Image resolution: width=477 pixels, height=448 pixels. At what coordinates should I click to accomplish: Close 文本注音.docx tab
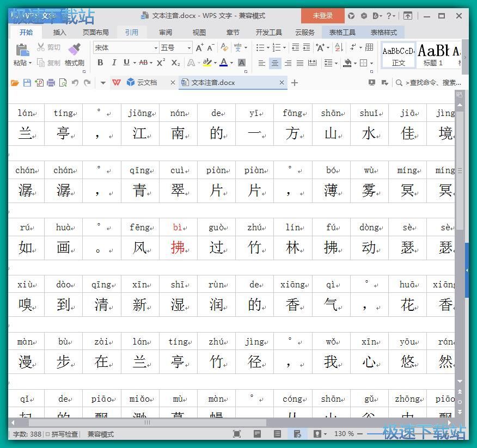coord(282,82)
